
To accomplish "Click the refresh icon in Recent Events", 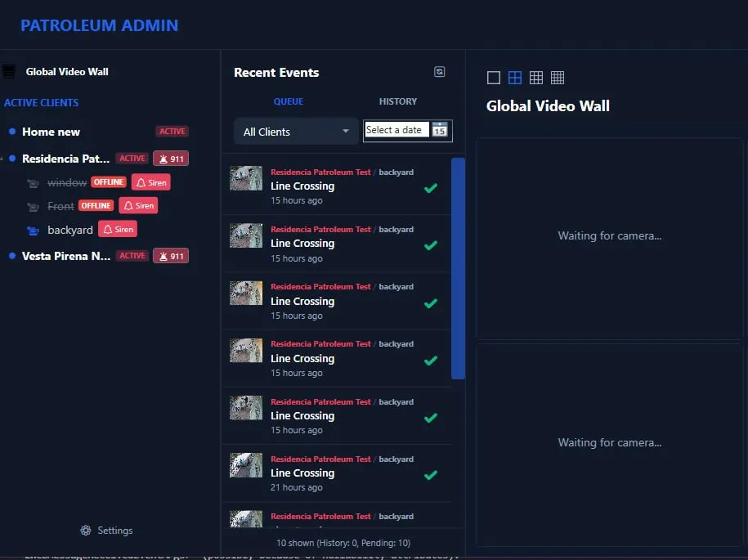I will 439,72.
